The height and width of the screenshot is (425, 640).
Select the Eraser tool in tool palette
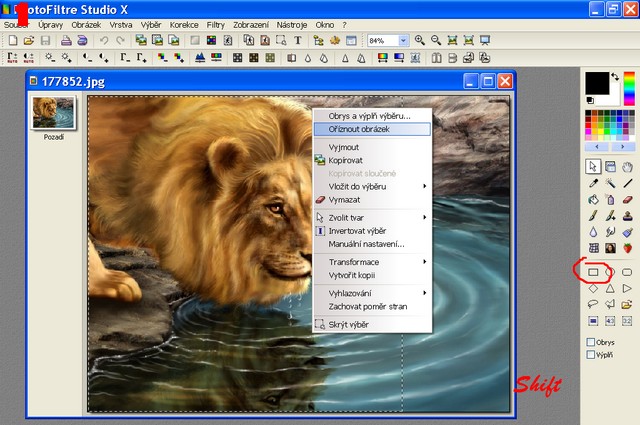[x=627, y=200]
